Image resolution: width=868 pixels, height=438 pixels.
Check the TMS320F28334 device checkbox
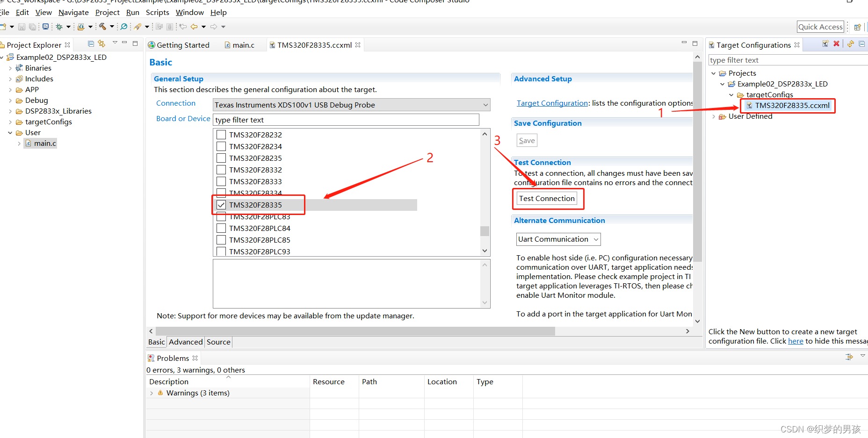(221, 193)
